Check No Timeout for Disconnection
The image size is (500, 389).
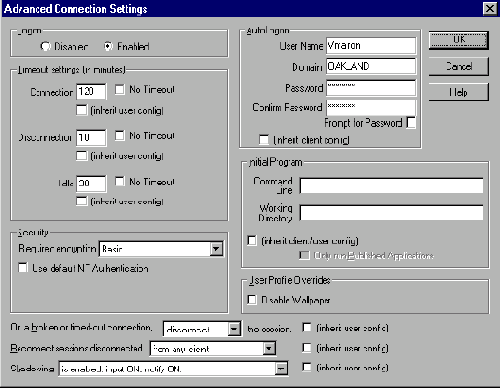tap(120, 135)
